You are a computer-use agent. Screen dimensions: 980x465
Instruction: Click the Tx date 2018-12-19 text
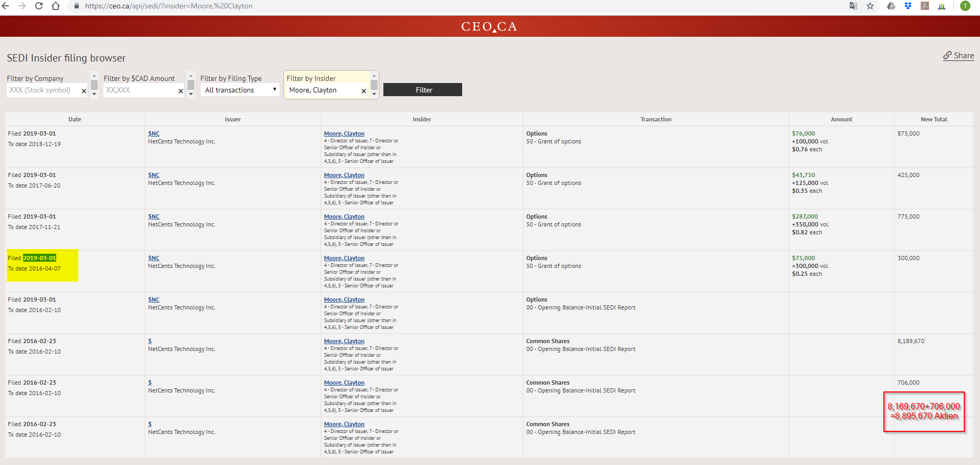coord(34,144)
